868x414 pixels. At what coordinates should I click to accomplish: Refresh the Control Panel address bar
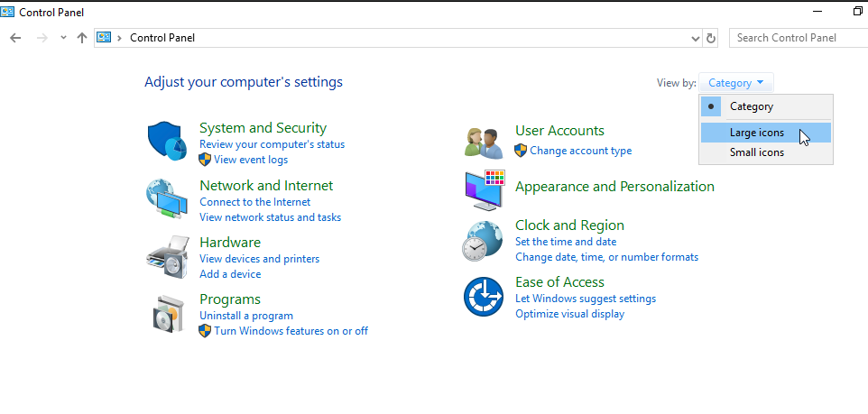coord(711,38)
